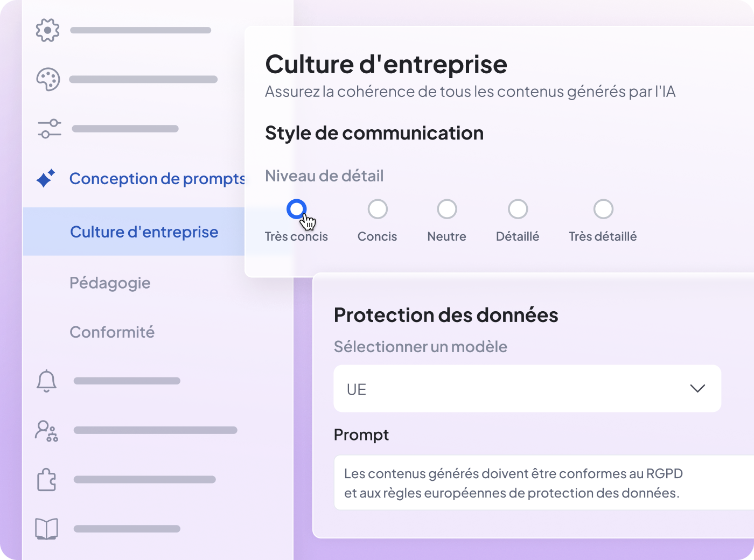Click the settings gear icon

tap(47, 30)
